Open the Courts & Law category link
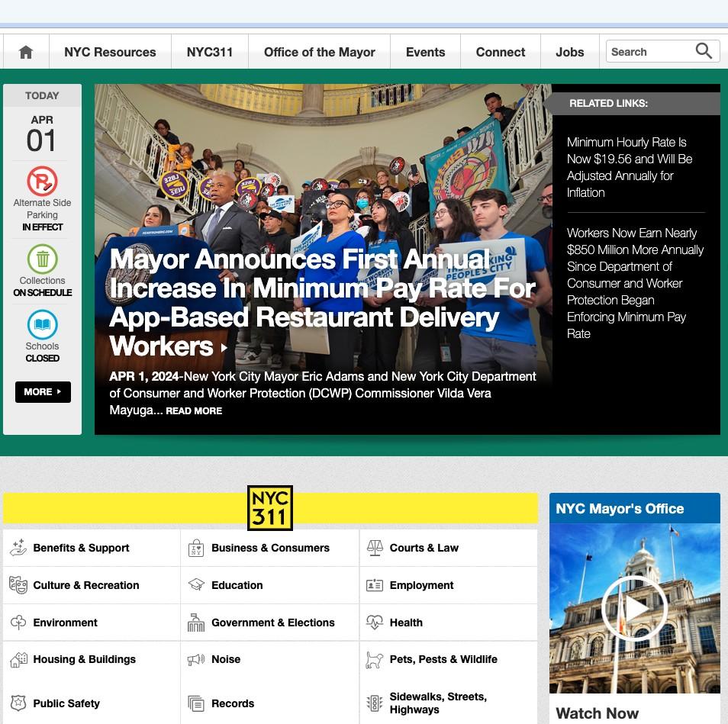The image size is (728, 724). point(424,548)
